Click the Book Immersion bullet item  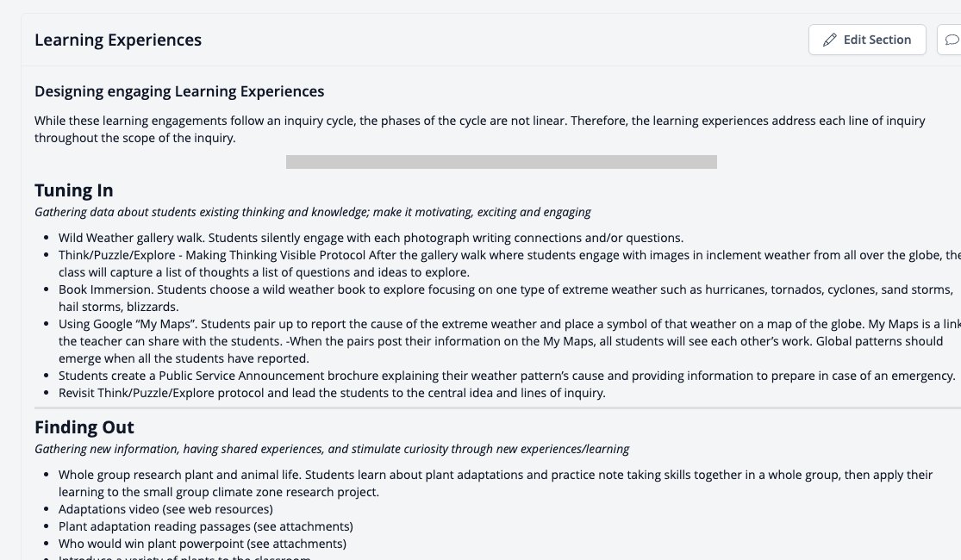point(506,298)
